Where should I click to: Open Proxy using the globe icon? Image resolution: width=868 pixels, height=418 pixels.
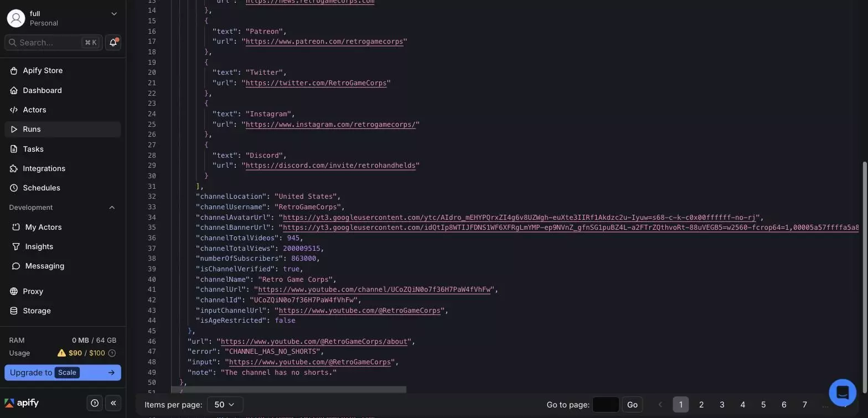click(14, 291)
